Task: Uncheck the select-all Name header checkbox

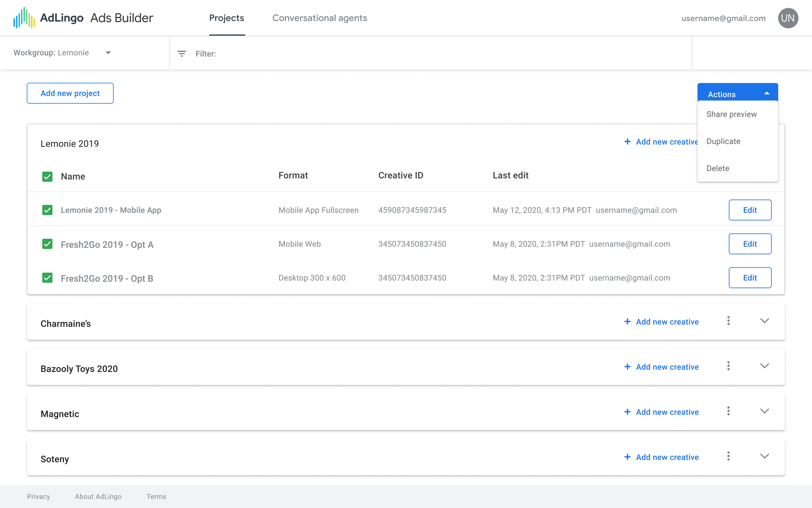Action: coord(47,177)
